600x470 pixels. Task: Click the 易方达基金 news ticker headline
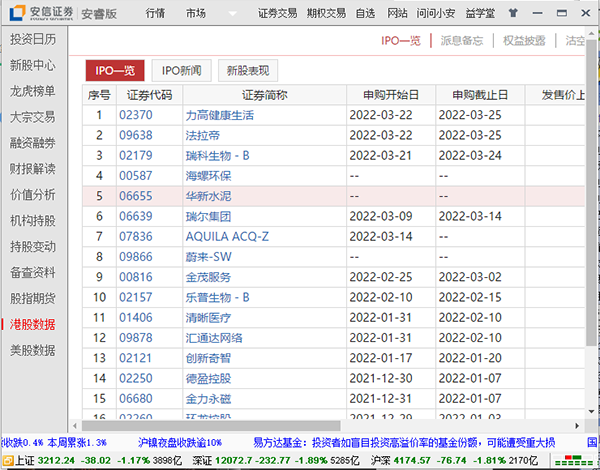404,443
